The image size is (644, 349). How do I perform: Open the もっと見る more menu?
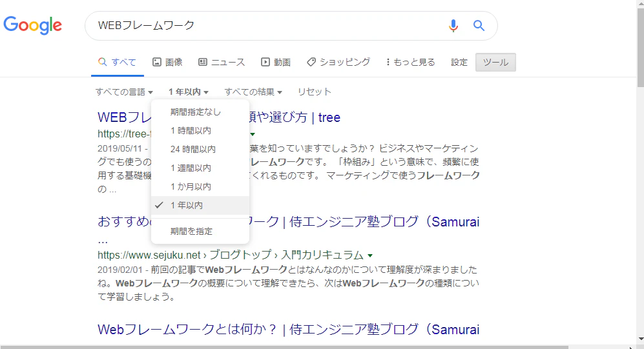tap(410, 62)
